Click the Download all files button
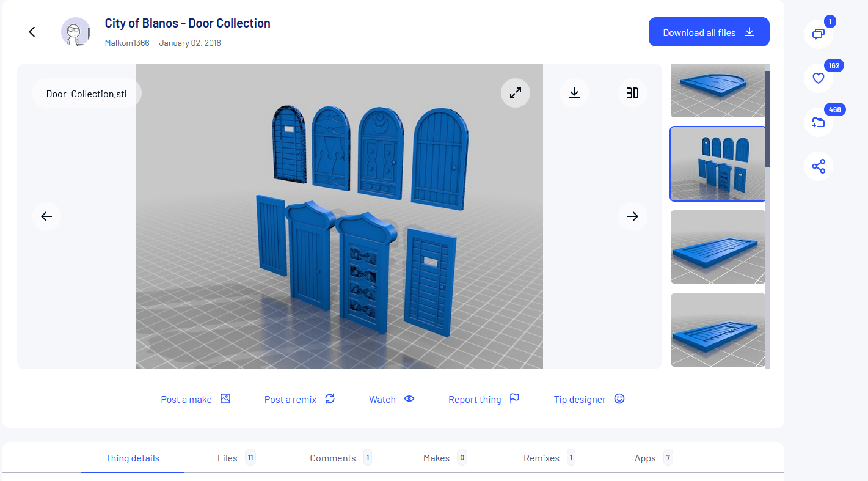Viewport: 868px width, 481px height. [709, 32]
